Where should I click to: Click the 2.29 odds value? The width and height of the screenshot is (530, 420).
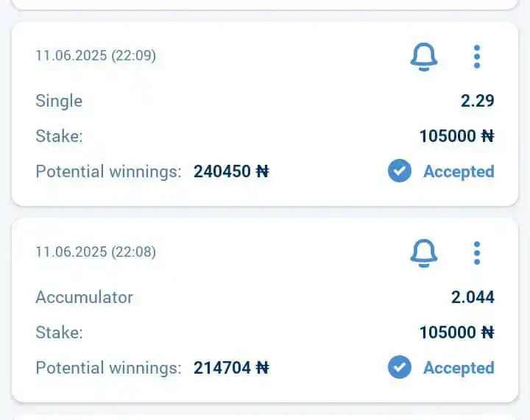[x=477, y=102]
